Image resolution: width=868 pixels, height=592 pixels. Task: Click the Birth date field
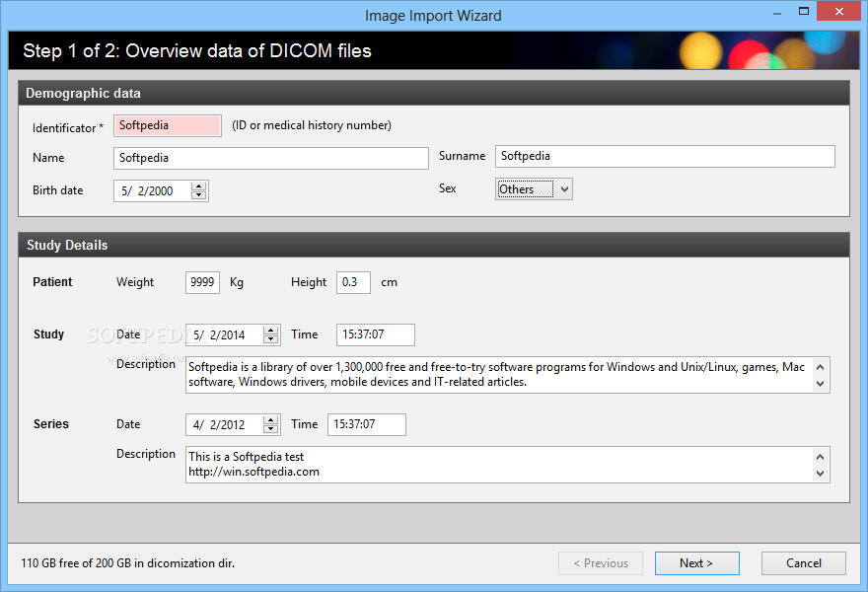click(x=161, y=191)
